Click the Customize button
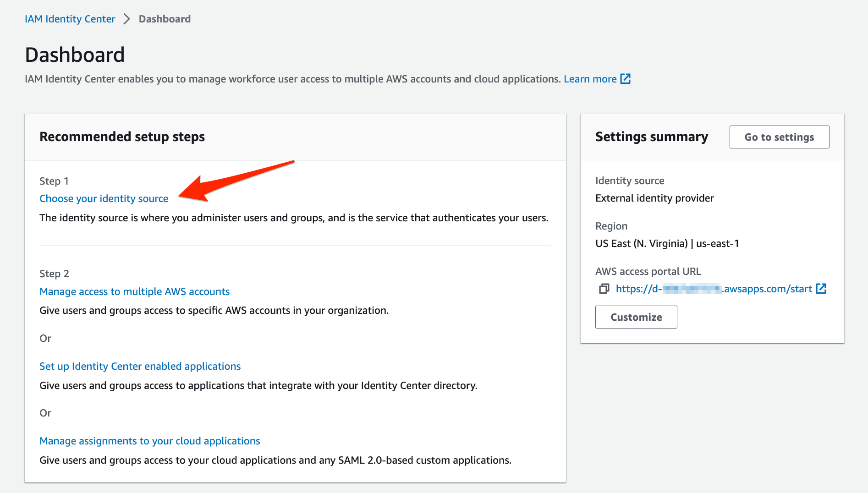Image resolution: width=868 pixels, height=493 pixels. click(636, 317)
